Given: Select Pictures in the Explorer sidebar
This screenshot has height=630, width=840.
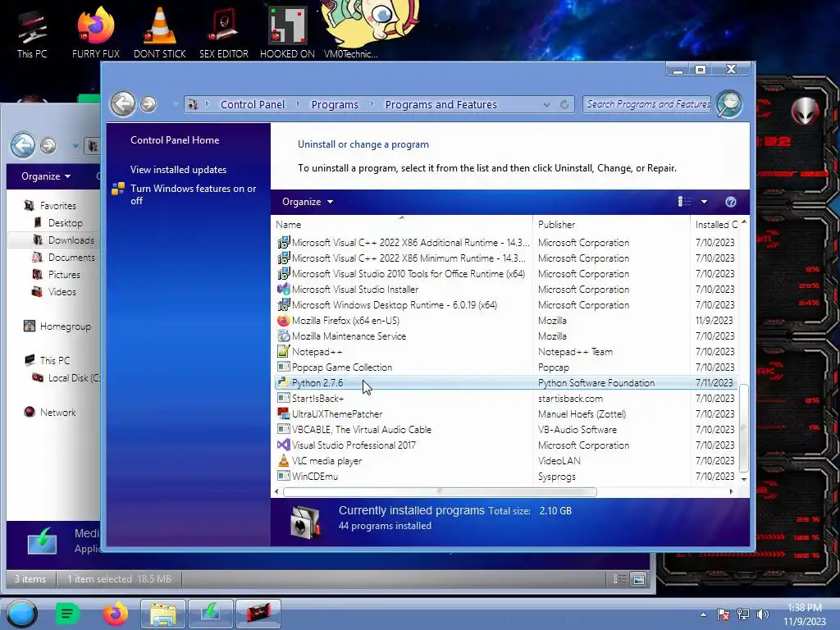Looking at the screenshot, I should (x=64, y=274).
